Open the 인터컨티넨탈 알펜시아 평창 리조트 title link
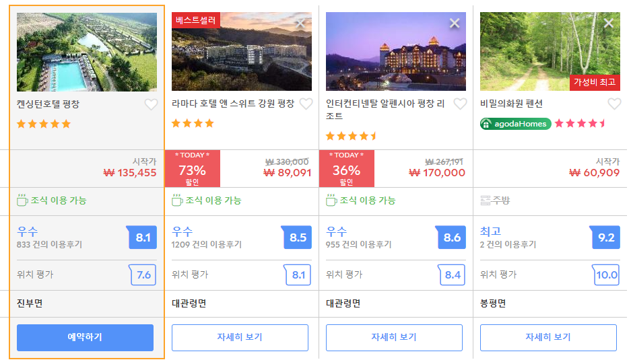The width and height of the screenshot is (631, 364). point(385,110)
